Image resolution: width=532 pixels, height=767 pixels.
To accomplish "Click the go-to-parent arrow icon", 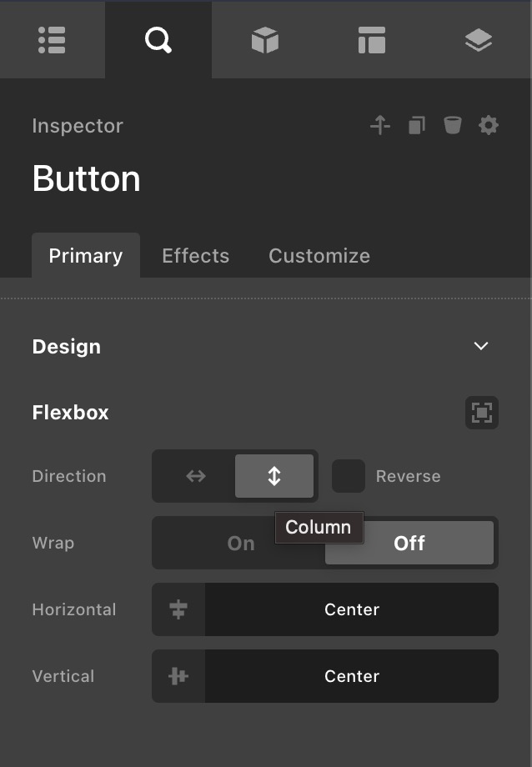I will coord(380,126).
